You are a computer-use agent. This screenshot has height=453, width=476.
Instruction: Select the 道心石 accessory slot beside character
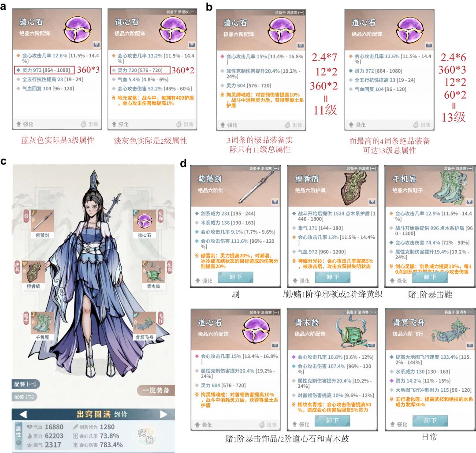coord(145,223)
